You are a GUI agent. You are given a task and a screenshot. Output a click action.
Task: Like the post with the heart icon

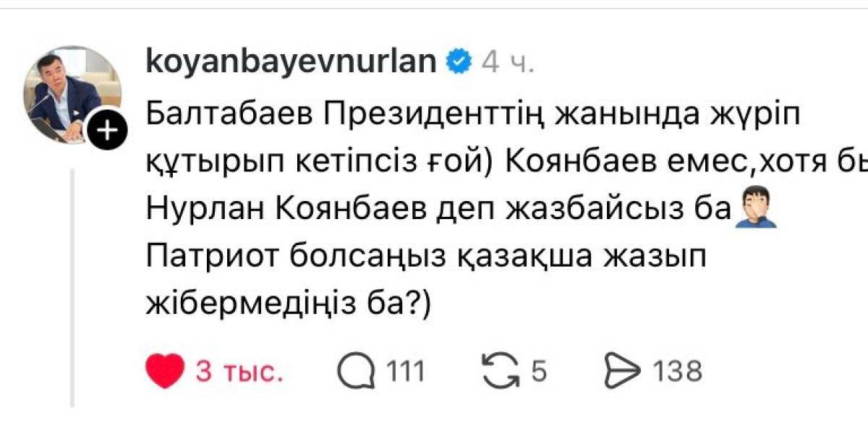166,372
